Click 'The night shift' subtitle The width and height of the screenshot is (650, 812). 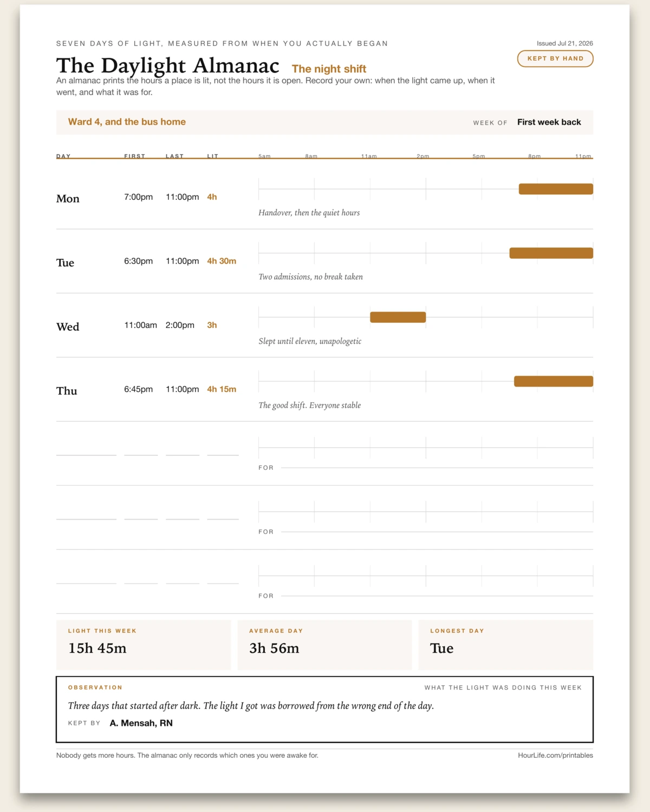click(329, 69)
